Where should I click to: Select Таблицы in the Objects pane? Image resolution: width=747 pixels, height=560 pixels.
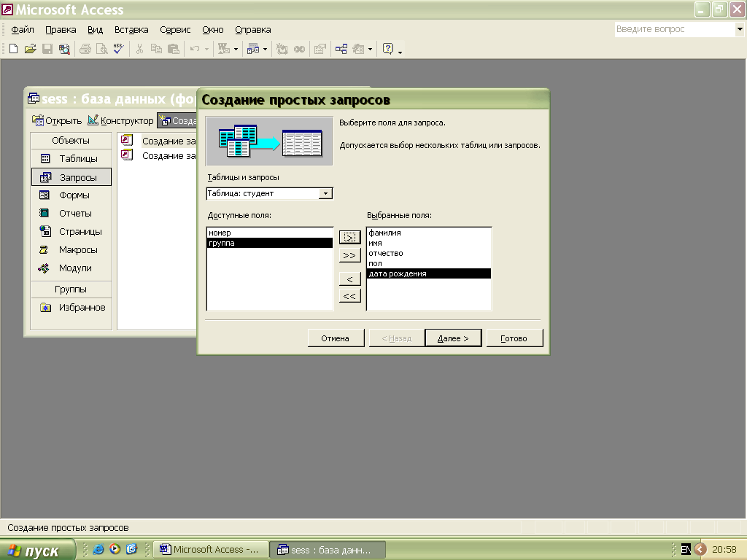point(71,158)
